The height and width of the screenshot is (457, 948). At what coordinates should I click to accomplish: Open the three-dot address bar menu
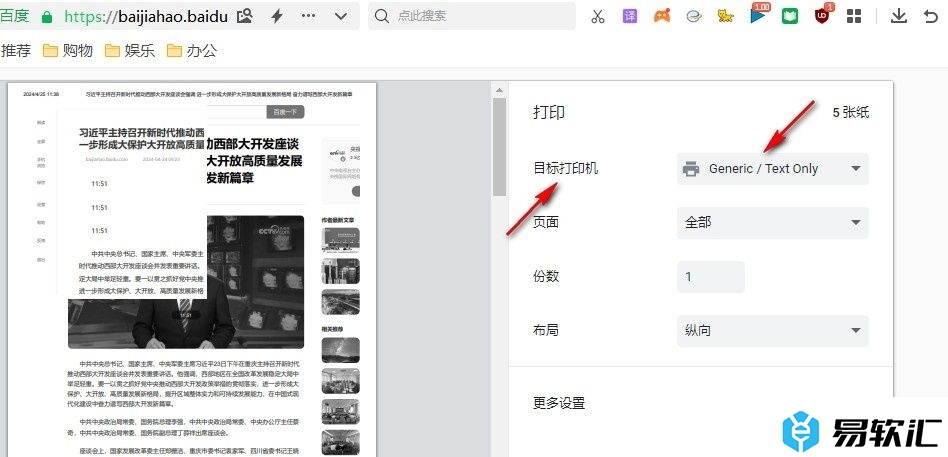(308, 16)
